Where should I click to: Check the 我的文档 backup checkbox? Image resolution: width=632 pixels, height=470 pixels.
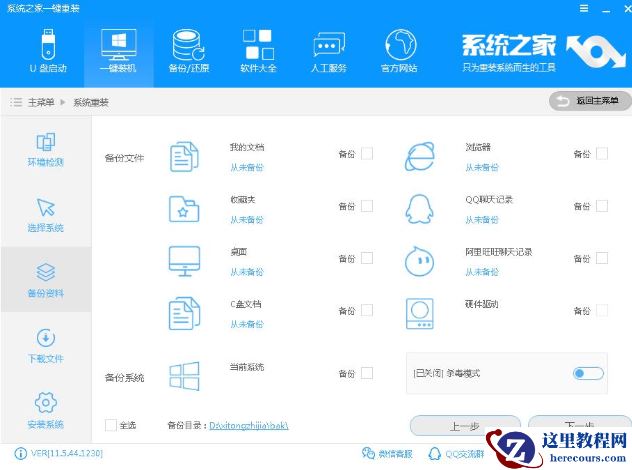(x=367, y=154)
